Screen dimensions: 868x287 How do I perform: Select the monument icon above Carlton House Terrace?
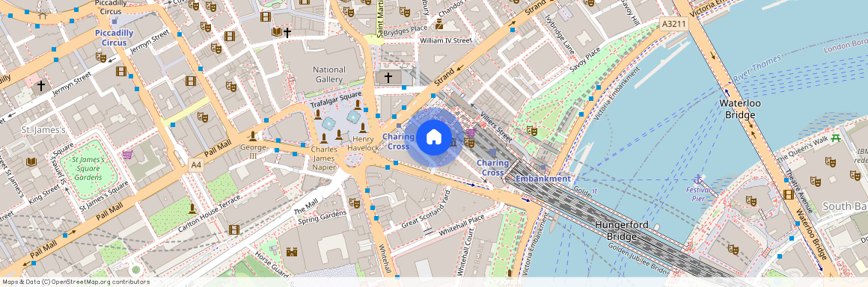192,209
